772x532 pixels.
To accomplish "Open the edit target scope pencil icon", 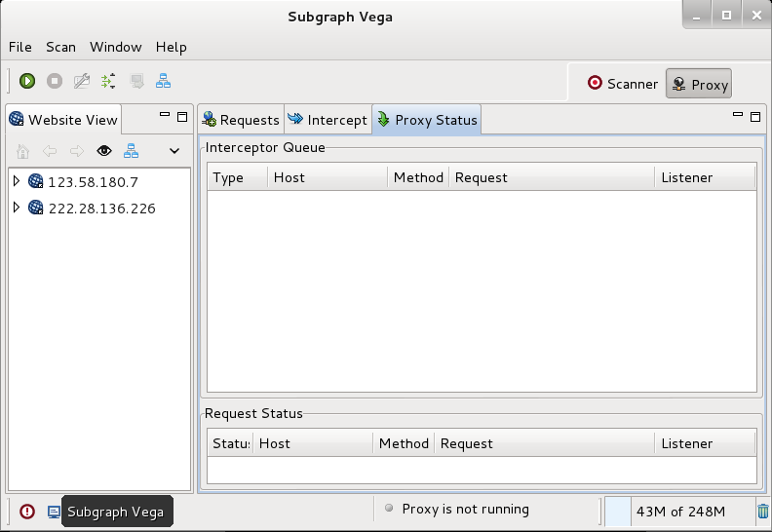I will 82,81.
